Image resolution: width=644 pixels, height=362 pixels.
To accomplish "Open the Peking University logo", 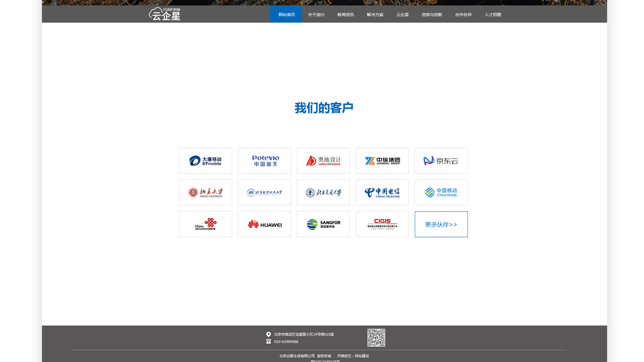I will click(x=205, y=192).
